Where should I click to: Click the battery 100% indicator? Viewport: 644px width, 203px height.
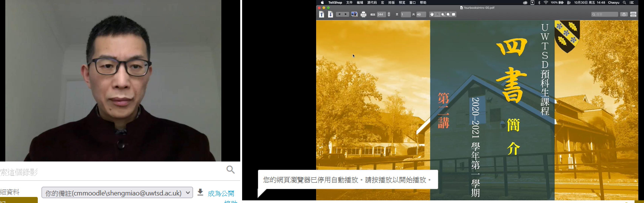coord(557,2)
